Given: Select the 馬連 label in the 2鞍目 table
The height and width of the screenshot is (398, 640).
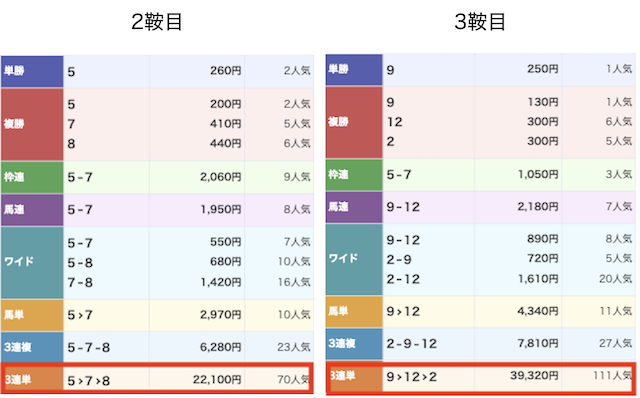Looking at the screenshot, I should click(14, 209).
